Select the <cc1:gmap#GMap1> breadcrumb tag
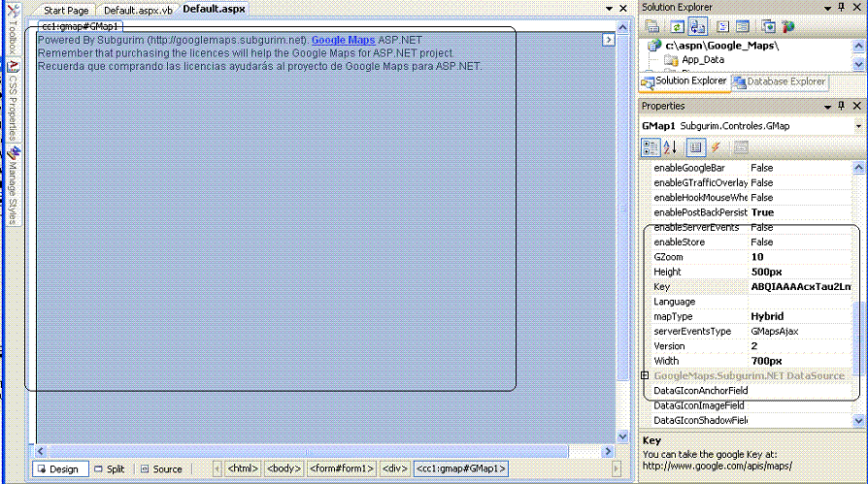 point(460,468)
